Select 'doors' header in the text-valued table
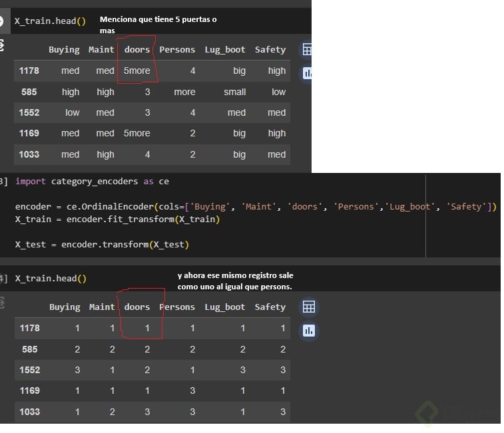504x433 pixels. click(137, 50)
